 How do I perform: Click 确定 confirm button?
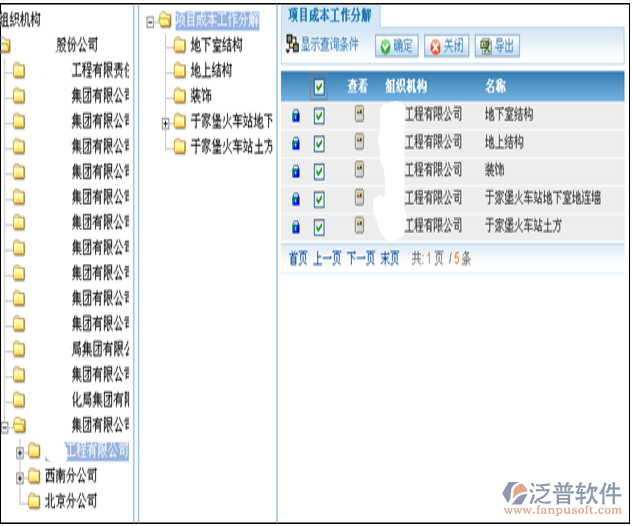pos(397,46)
